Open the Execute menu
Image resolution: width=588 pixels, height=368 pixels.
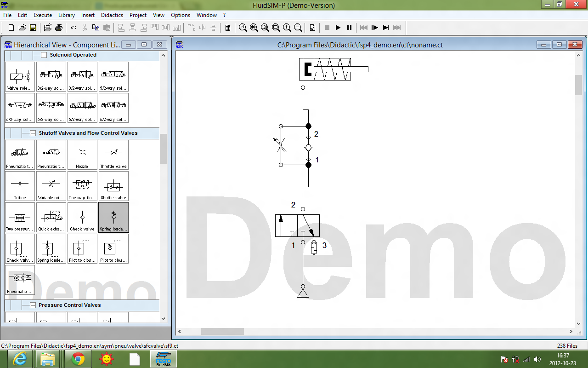click(x=43, y=15)
